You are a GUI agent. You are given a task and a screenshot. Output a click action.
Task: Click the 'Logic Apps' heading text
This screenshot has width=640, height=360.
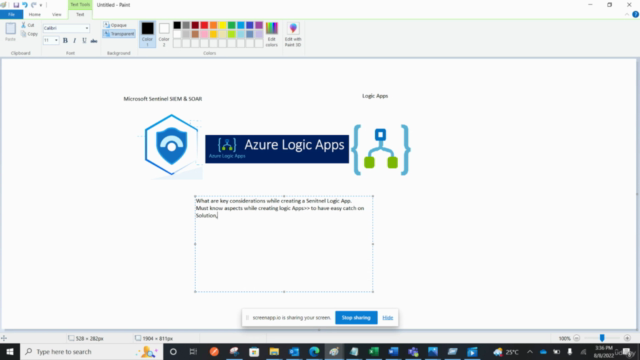click(375, 96)
